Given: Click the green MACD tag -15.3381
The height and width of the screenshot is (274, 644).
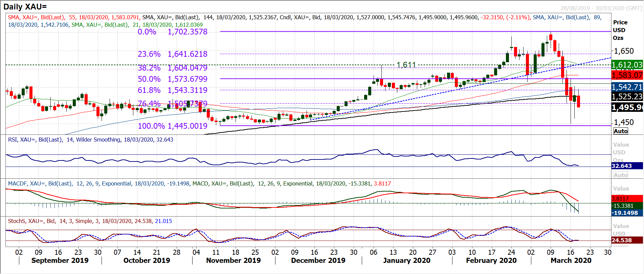Looking at the screenshot, I should pyautogui.click(x=627, y=206).
